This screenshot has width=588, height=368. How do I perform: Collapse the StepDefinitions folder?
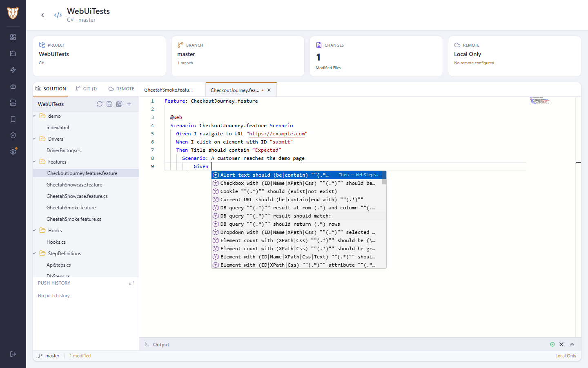pyautogui.click(x=35, y=254)
